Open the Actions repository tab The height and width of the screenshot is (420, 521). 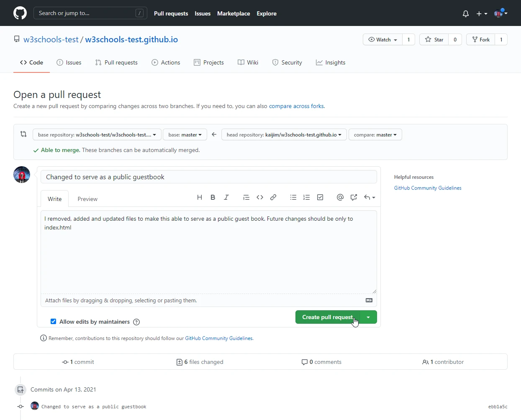tap(166, 62)
